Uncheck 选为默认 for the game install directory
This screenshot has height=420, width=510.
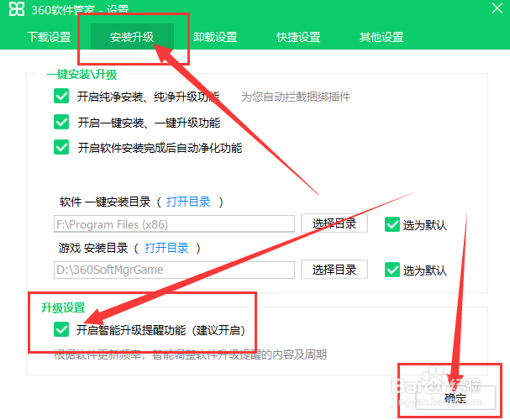[392, 270]
